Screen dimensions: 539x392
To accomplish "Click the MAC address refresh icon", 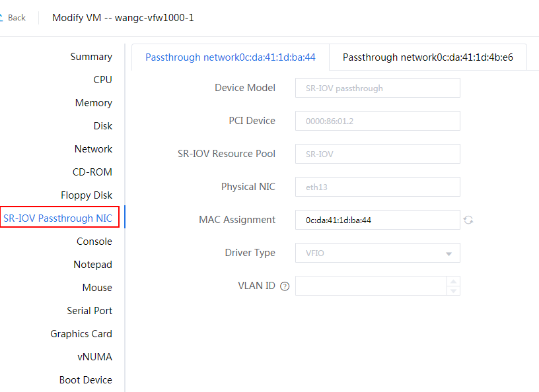I will coord(468,220).
